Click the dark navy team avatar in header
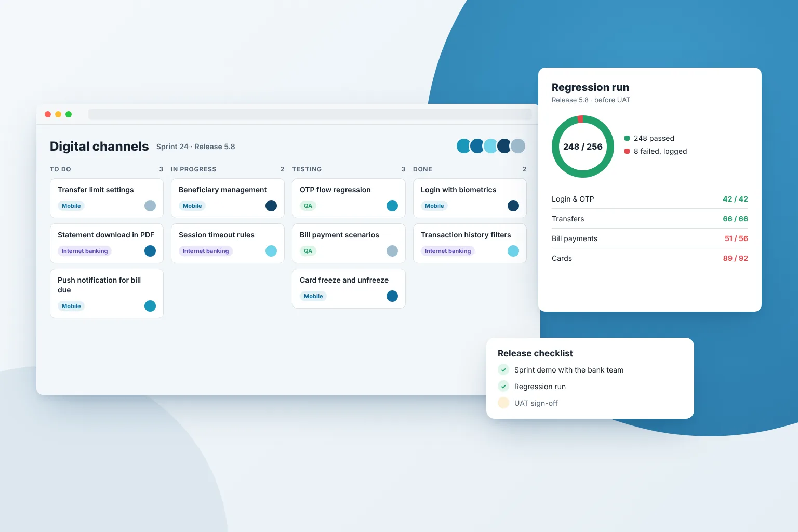This screenshot has width=798, height=532. pyautogui.click(x=504, y=146)
